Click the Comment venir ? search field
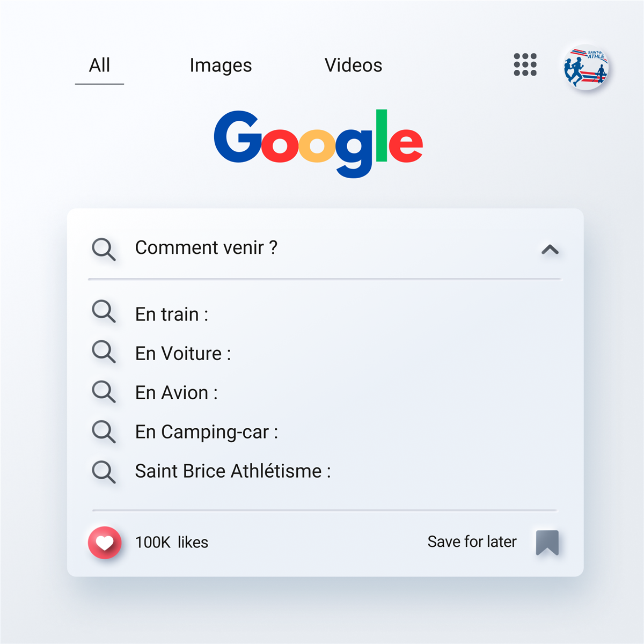The width and height of the screenshot is (644, 644). point(325,249)
